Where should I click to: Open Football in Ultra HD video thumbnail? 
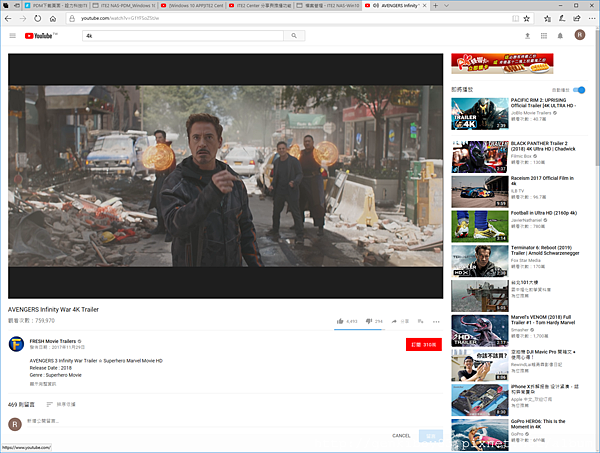pyautogui.click(x=480, y=226)
